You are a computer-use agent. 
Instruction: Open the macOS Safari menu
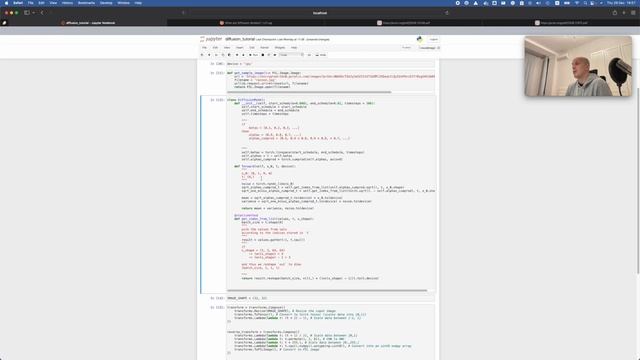point(18,3)
